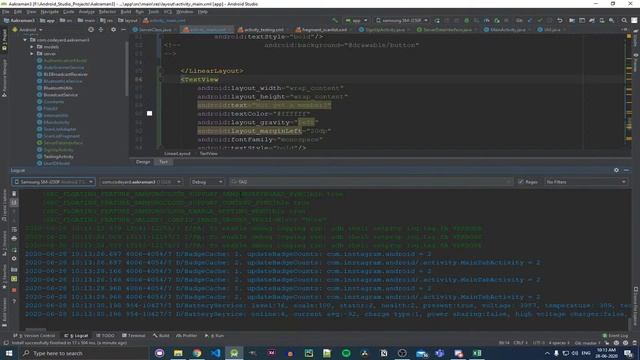Open the File menu
This screenshot has height=360, width=640.
click(5, 12)
